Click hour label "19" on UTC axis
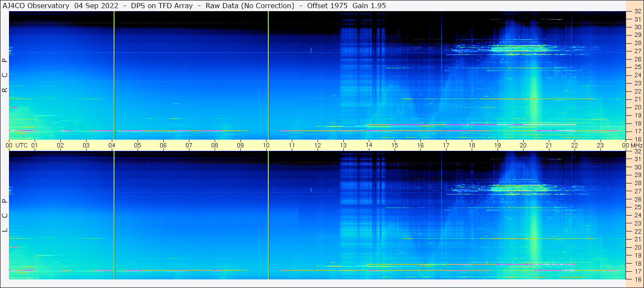The image size is (644, 288). tap(497, 145)
